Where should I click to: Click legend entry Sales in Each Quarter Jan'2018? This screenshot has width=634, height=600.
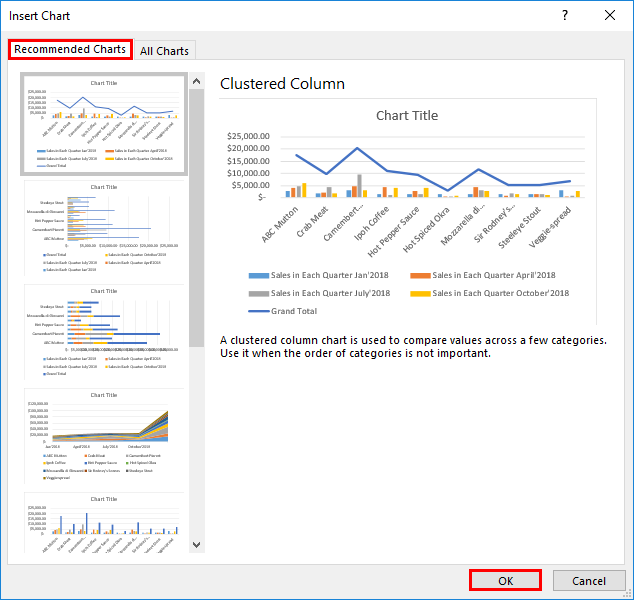319,275
